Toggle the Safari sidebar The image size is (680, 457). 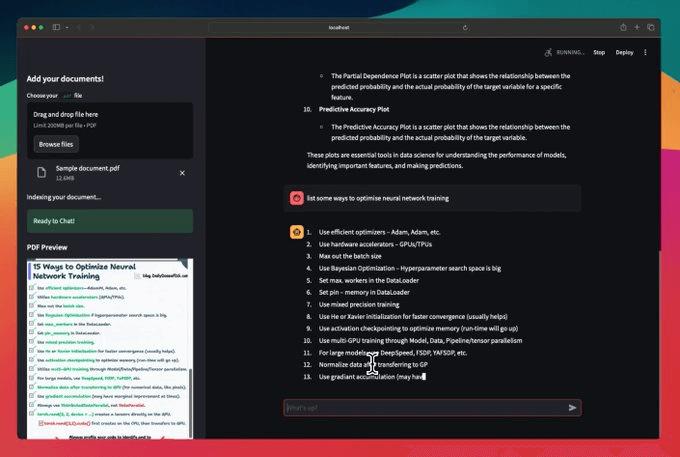pos(56,27)
